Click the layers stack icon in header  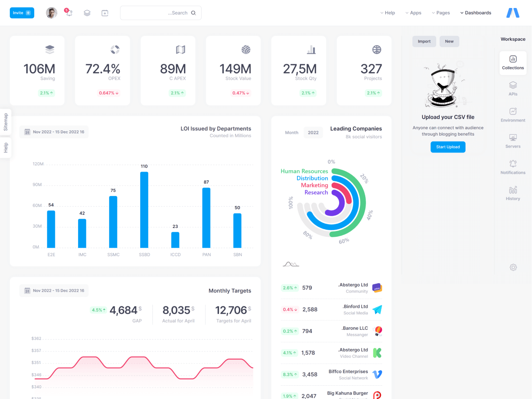click(87, 13)
